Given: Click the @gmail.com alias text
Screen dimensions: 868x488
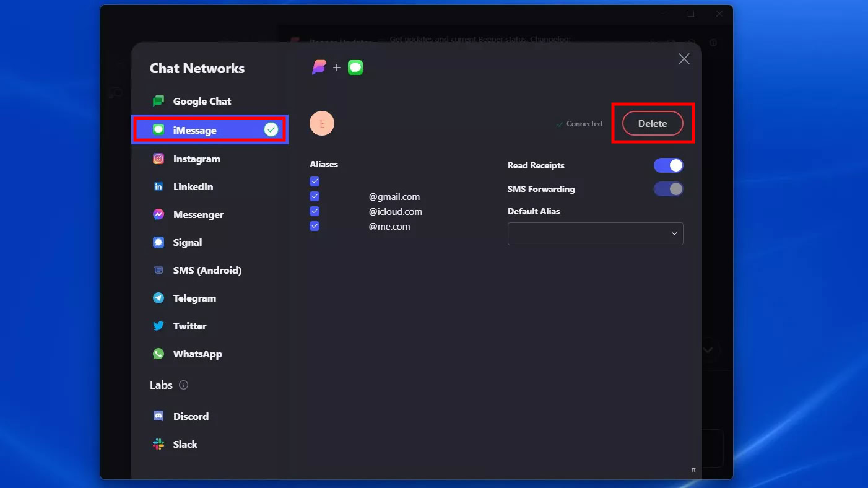Looking at the screenshot, I should click(x=394, y=197).
